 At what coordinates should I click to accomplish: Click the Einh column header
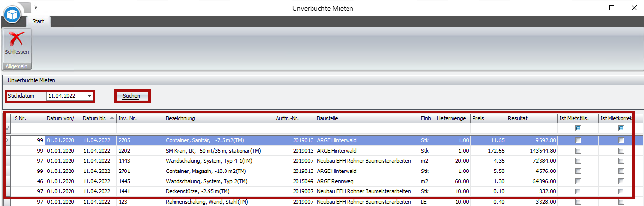click(x=427, y=118)
